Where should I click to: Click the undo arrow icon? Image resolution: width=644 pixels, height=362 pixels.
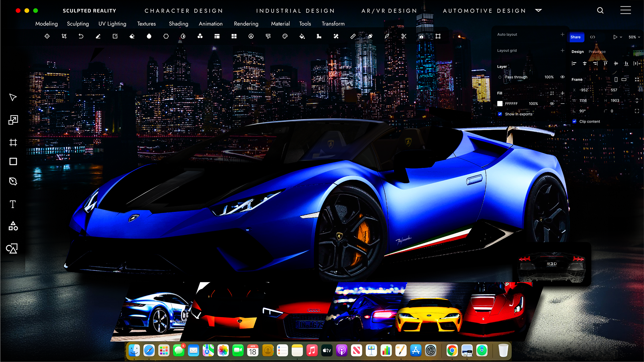[81, 36]
